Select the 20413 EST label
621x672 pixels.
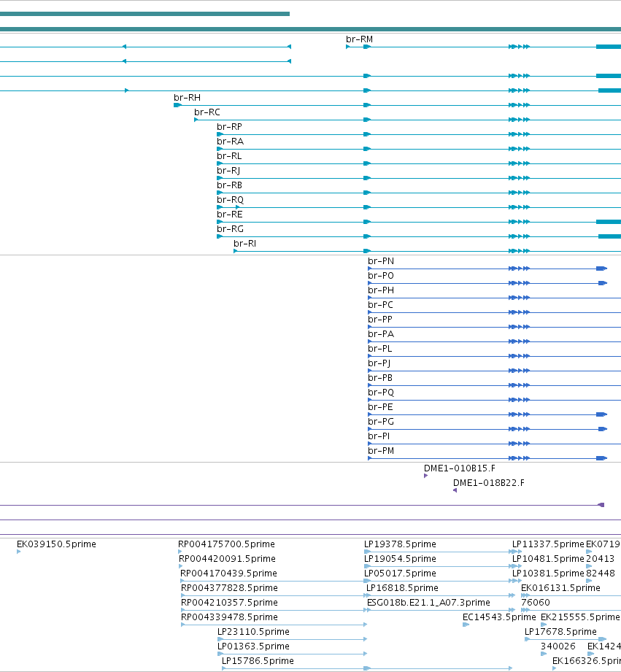tap(600, 558)
